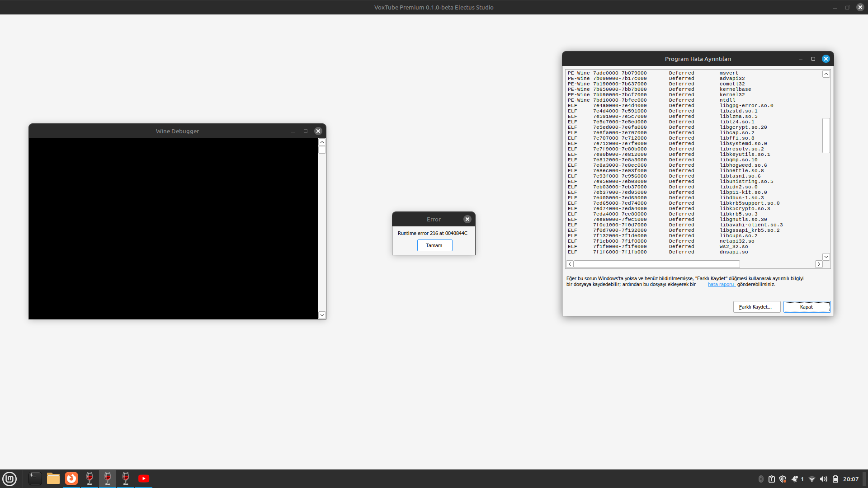Close the Error dialog with X
Screen dimensions: 868x488
[x=467, y=219]
